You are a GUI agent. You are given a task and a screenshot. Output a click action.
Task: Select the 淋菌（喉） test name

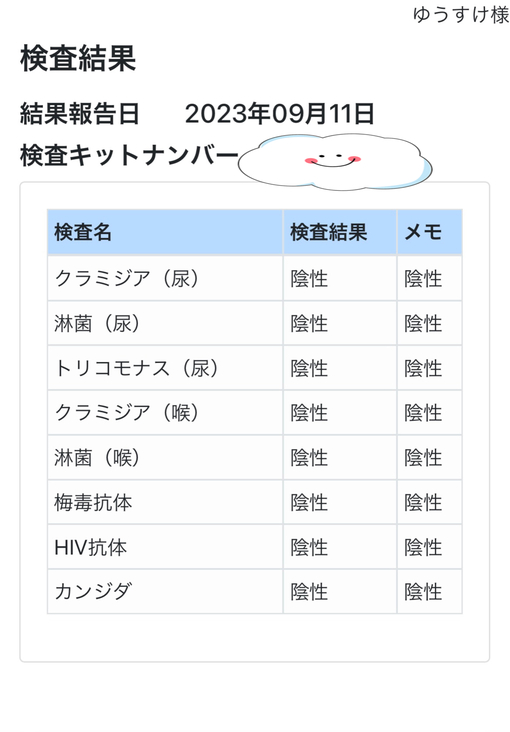tap(97, 458)
